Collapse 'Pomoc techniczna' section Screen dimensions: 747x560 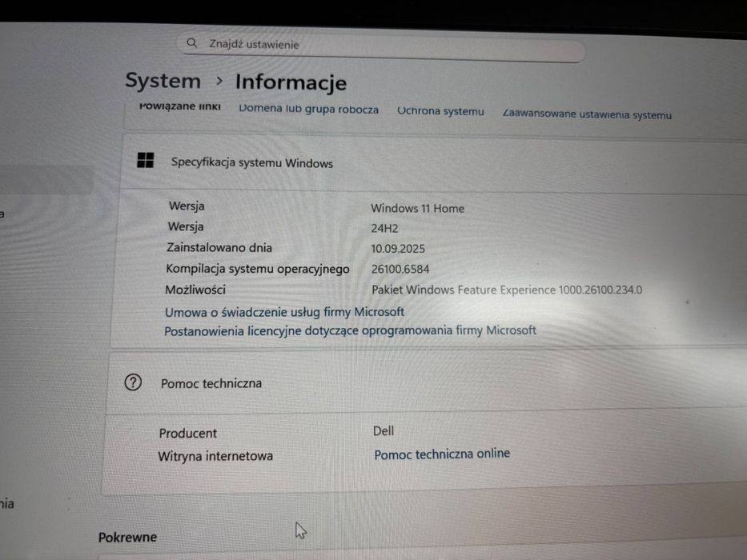pyautogui.click(x=427, y=383)
